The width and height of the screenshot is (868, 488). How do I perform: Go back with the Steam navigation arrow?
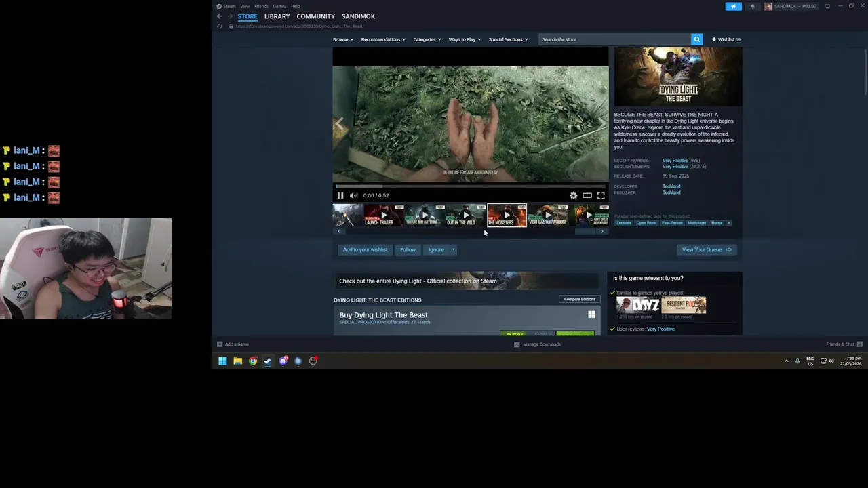coord(219,16)
